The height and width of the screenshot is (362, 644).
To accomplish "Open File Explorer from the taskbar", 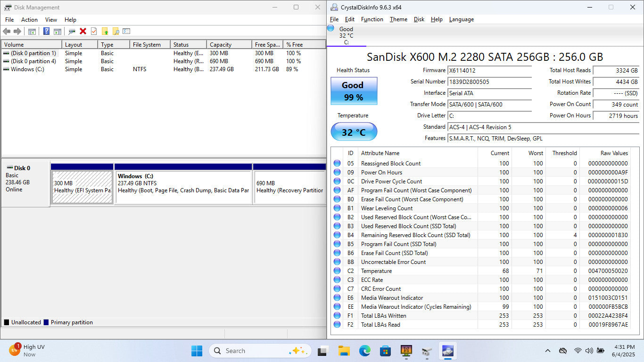I will pyautogui.click(x=344, y=351).
